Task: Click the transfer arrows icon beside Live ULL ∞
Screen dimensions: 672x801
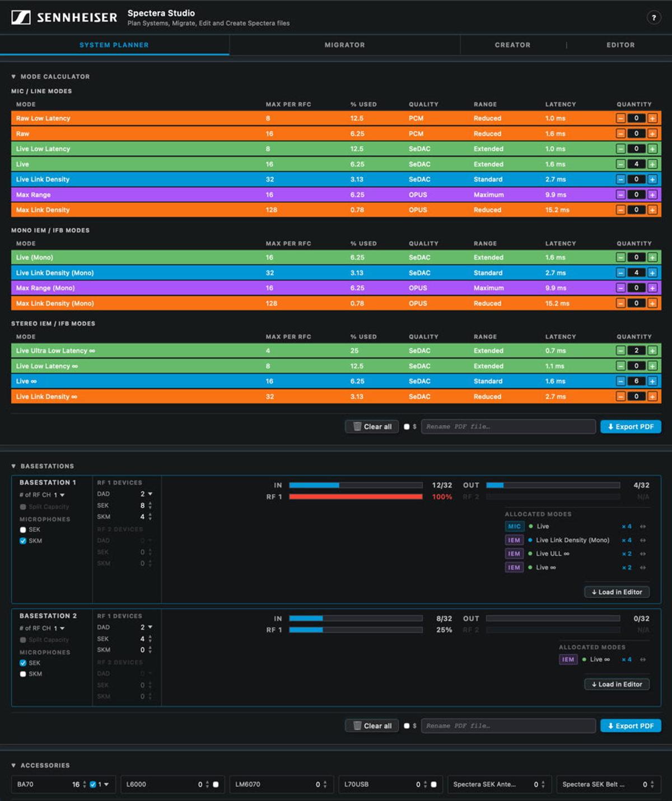Action: (x=641, y=553)
